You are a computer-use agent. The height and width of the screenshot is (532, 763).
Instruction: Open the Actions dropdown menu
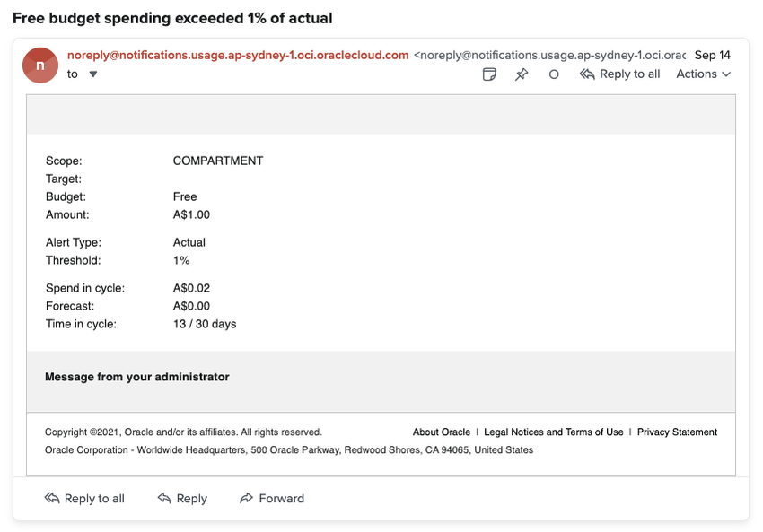[703, 74]
